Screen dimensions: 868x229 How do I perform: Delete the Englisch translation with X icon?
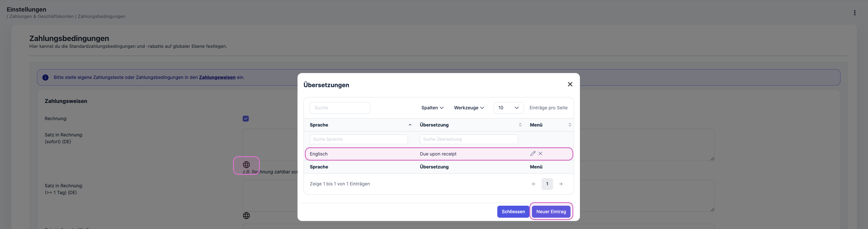click(540, 153)
